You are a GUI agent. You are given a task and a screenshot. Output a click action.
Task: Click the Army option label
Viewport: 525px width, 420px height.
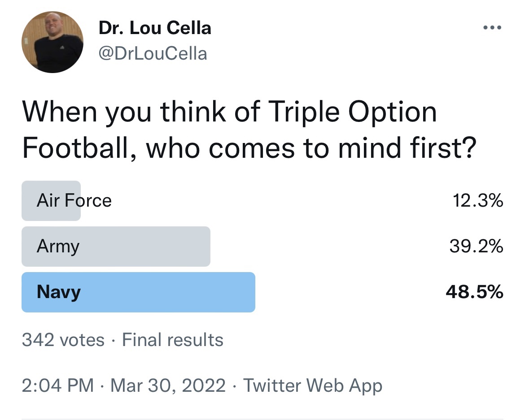58,247
